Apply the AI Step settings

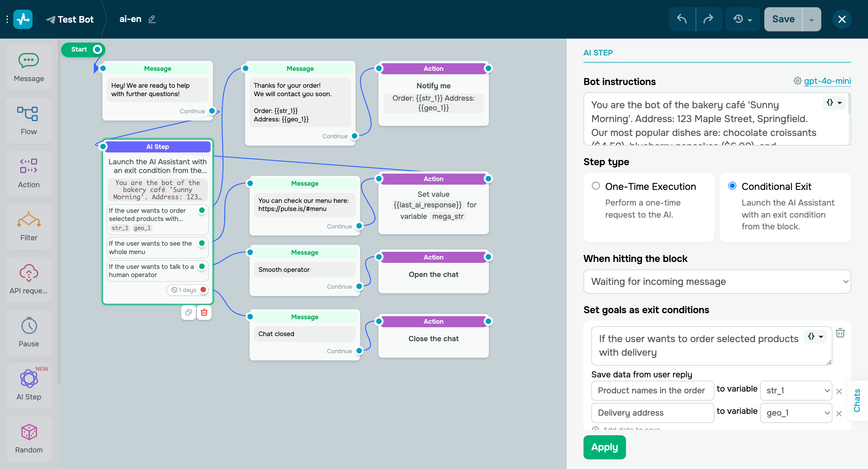point(604,447)
